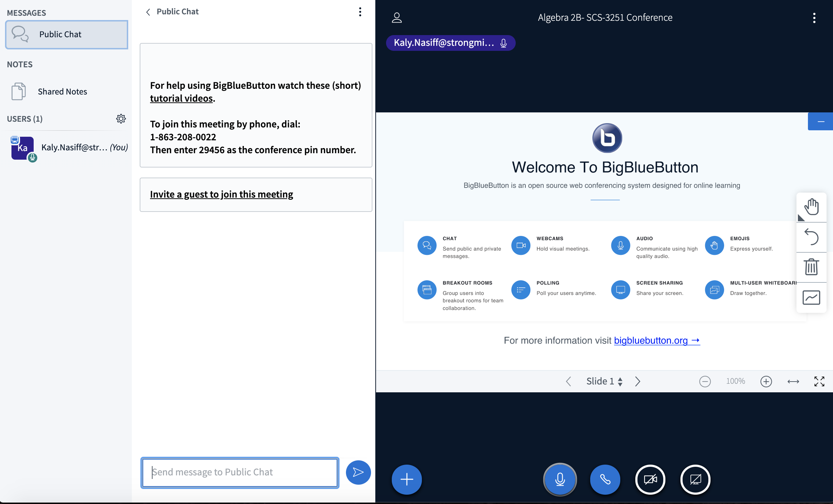Click the Multi-User Whiteboard icon on slide

pos(714,290)
